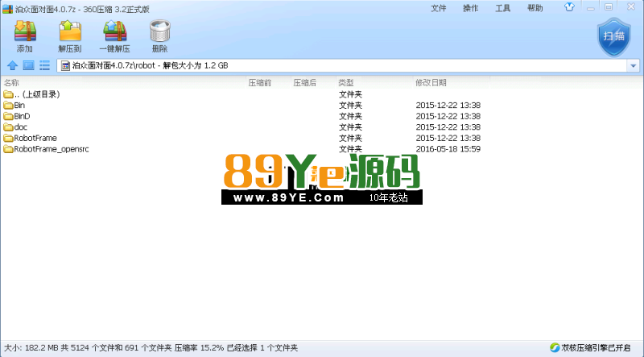The width and height of the screenshot is (644, 357).
Task: Open the 帮助 (Help) menu
Action: pos(535,8)
